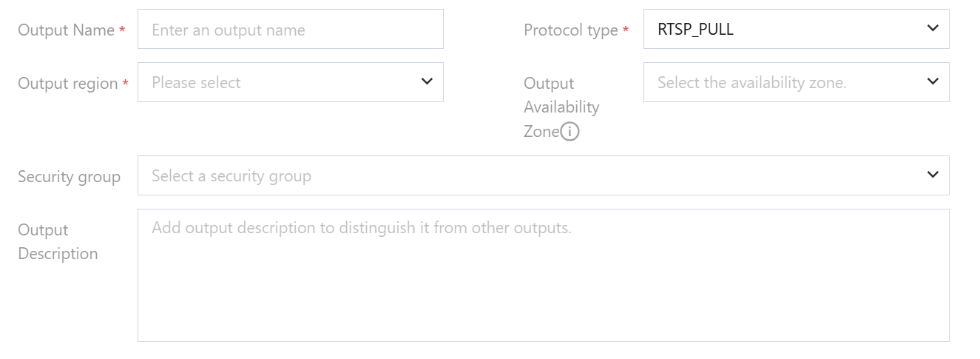
Task: Click the 'Protocol type' label text
Action: point(570,30)
